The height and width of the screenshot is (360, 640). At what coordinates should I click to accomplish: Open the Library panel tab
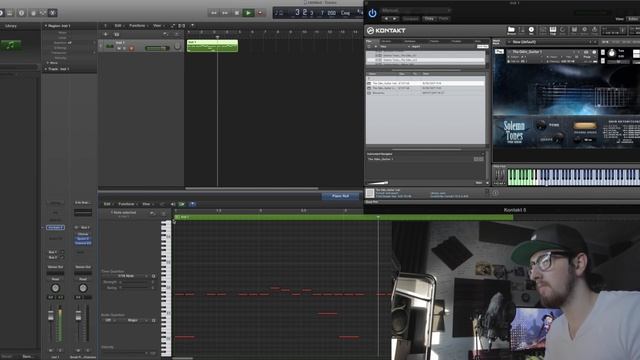(11, 26)
